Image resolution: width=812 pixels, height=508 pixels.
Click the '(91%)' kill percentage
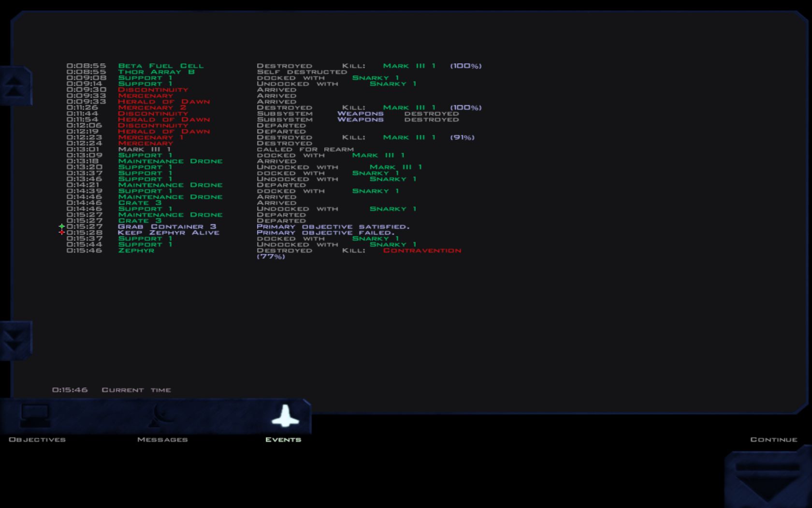coord(462,137)
